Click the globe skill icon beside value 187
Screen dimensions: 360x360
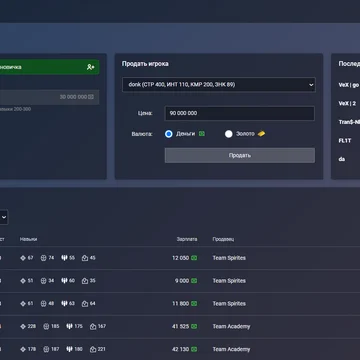[46, 349]
